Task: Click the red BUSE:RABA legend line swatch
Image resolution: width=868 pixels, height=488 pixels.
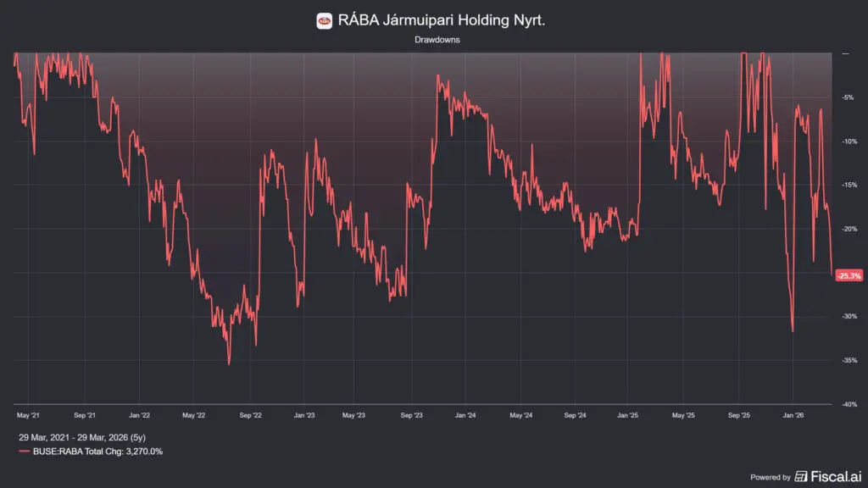Action: click(x=24, y=452)
